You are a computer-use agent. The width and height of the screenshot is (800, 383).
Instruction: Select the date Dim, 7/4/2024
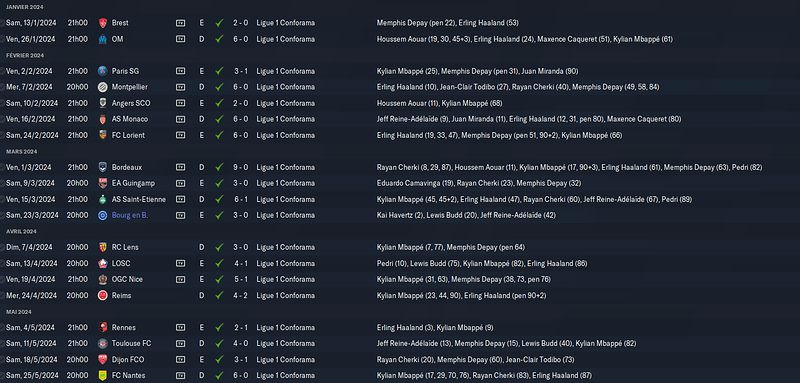tap(29, 247)
